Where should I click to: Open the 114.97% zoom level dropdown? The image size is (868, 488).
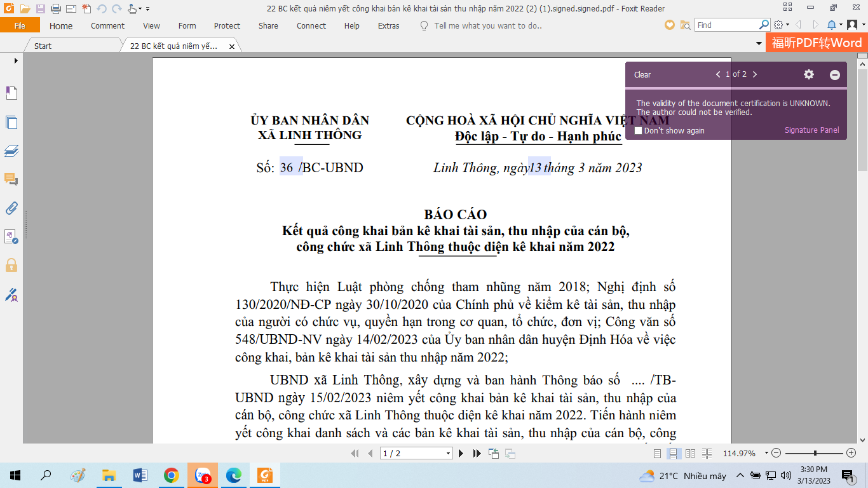[766, 453]
